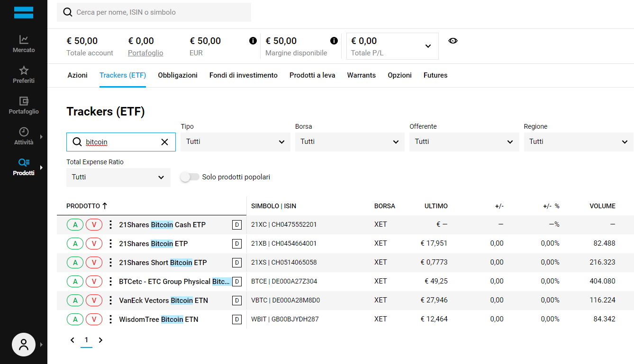634x364 pixels.
Task: Click sell (V) for VanEck Vectors Bitcoin ETN
Action: [94, 301]
